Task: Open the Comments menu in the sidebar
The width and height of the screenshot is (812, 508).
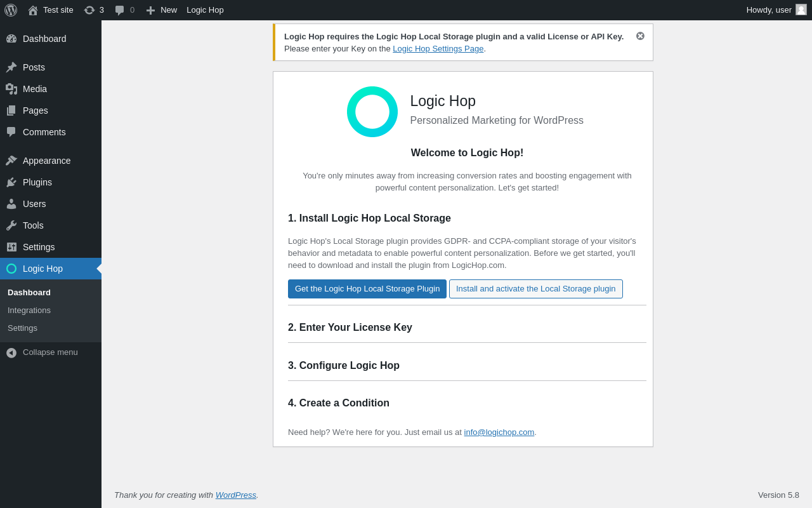Action: click(44, 132)
